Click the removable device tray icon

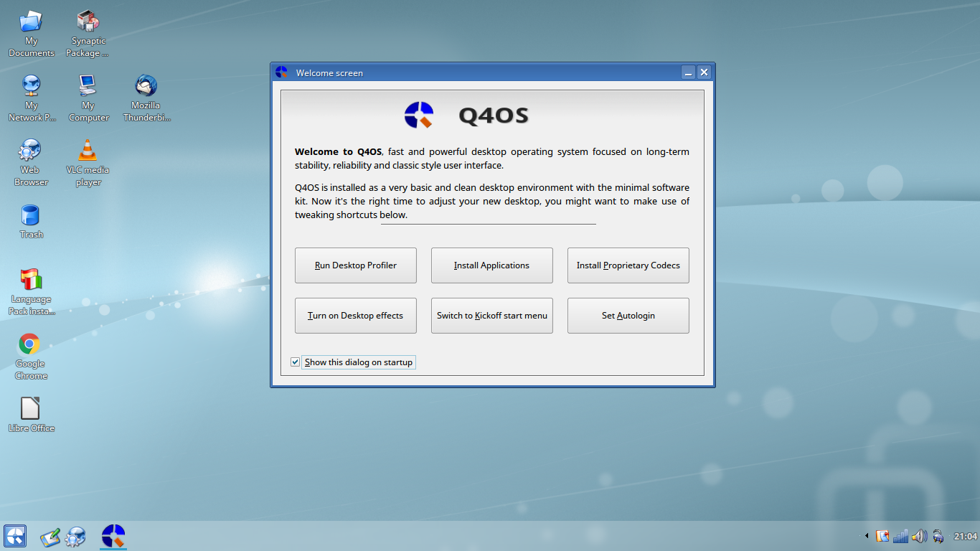[x=938, y=536]
